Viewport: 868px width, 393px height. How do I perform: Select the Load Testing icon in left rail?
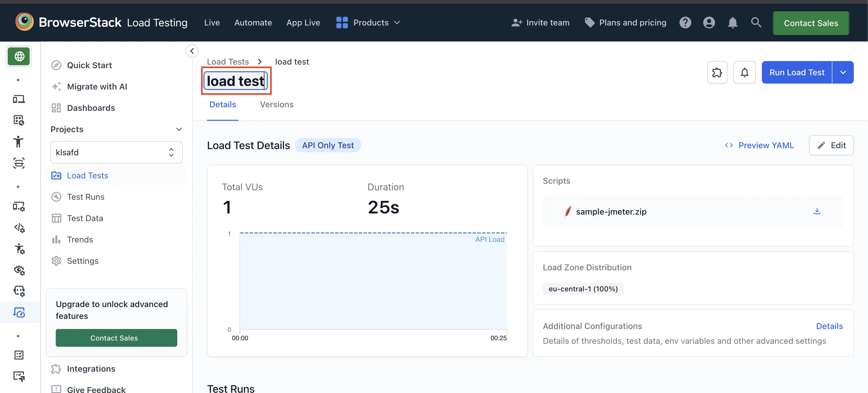click(x=19, y=312)
